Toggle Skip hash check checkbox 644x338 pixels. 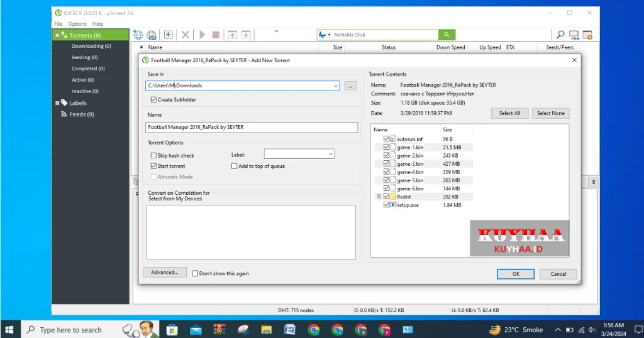click(153, 155)
